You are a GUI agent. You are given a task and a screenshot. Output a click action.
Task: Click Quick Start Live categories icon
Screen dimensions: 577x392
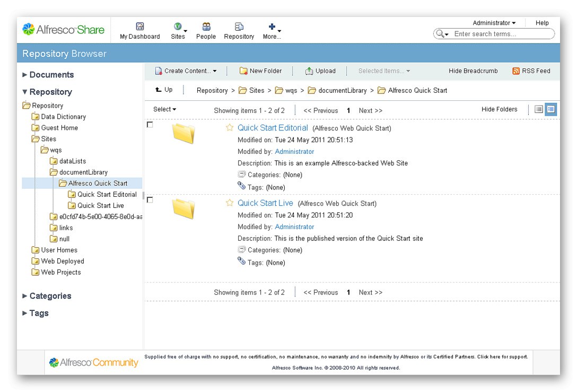[x=242, y=250]
